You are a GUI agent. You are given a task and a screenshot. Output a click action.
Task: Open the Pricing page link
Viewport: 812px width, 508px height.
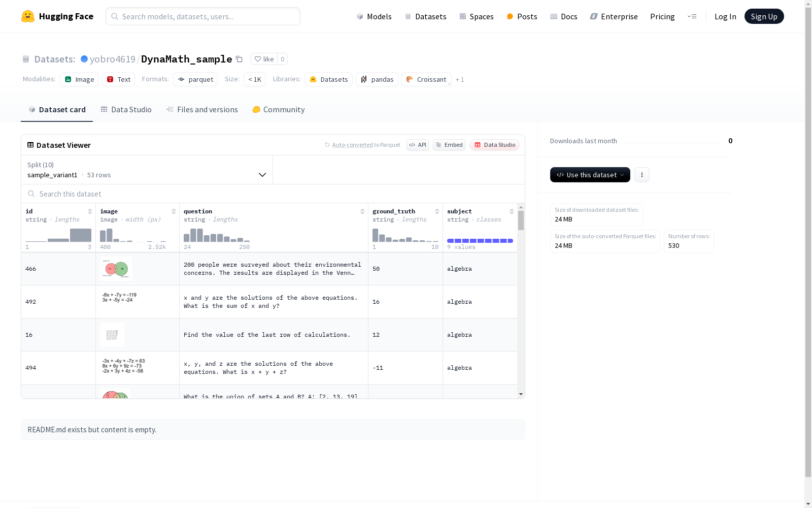pyautogui.click(x=662, y=16)
